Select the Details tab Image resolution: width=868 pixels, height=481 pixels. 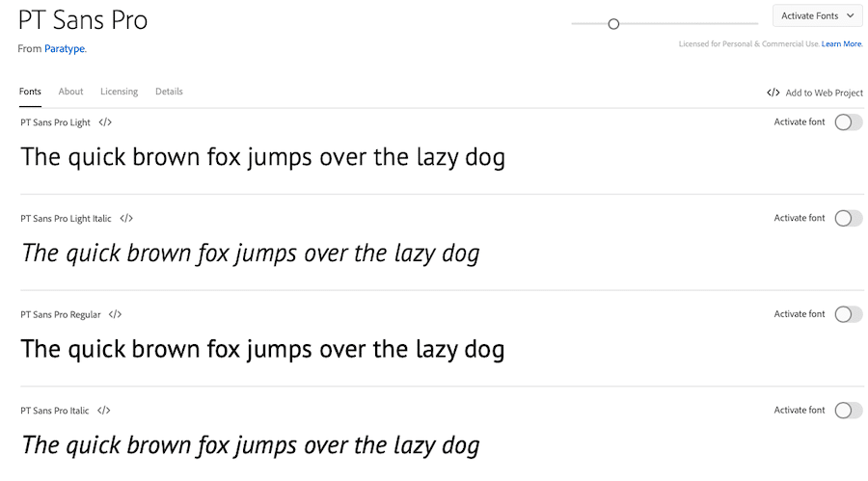(169, 92)
